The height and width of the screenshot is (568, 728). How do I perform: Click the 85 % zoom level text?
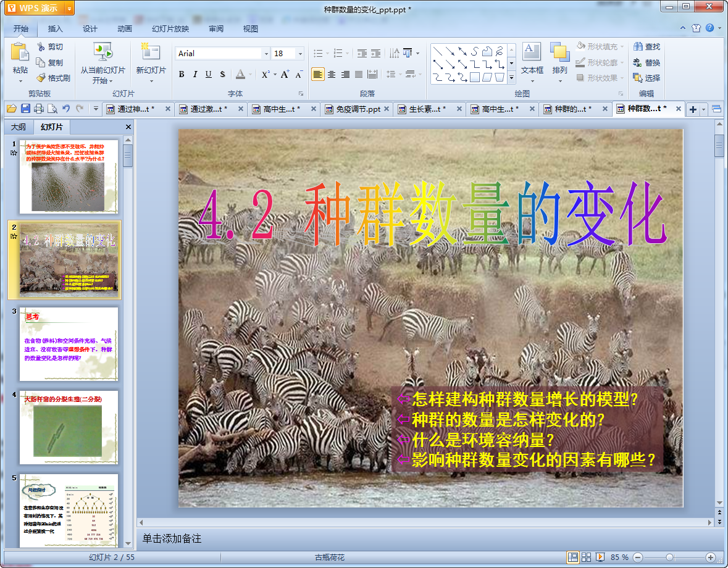click(619, 558)
